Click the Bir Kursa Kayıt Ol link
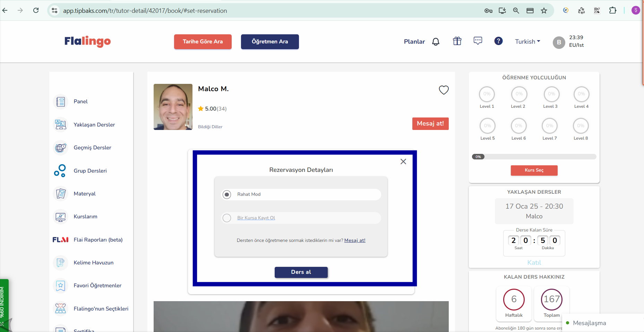The width and height of the screenshot is (644, 332). [x=256, y=218]
